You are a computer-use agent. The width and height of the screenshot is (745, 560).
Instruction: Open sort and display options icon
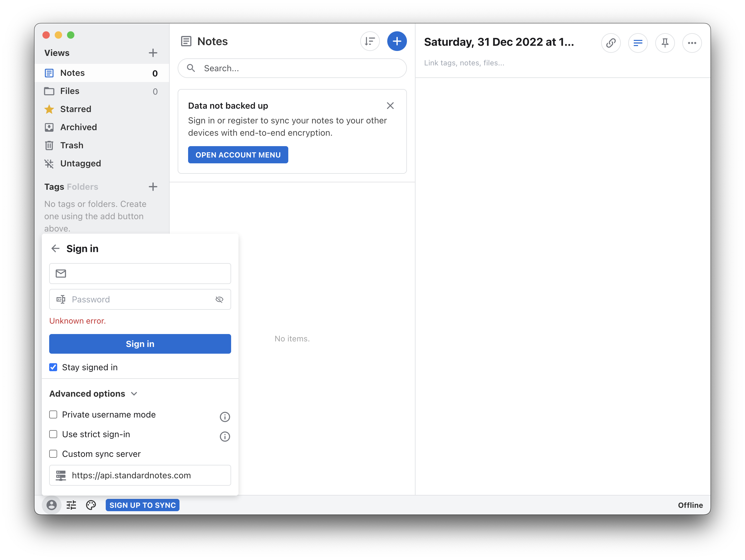[370, 41]
